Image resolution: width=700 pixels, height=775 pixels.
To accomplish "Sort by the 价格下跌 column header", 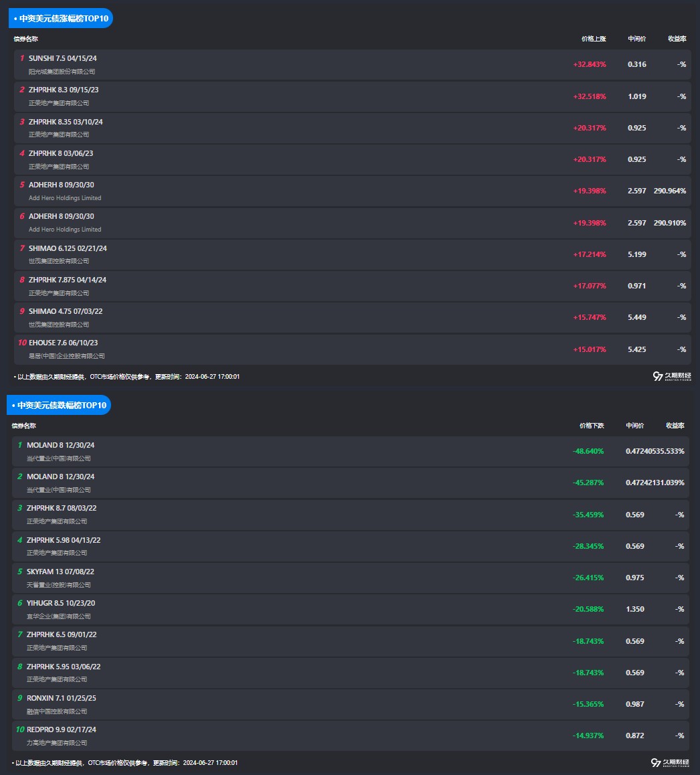I will pyautogui.click(x=592, y=426).
